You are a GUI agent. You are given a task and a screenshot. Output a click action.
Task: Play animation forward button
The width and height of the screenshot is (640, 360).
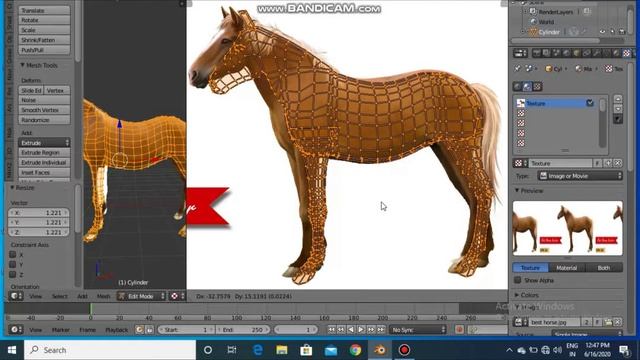tap(361, 329)
